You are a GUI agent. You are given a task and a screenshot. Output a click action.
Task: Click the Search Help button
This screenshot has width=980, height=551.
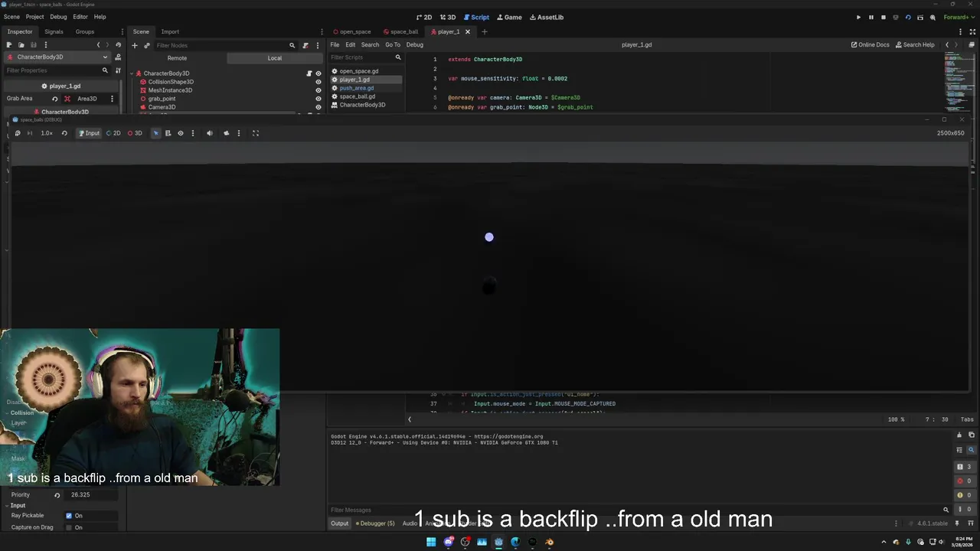[x=915, y=44]
